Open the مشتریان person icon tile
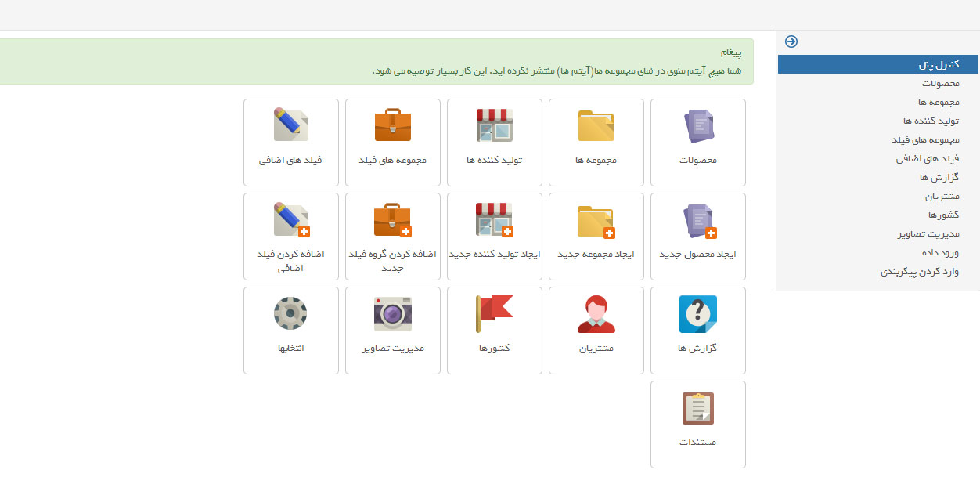The image size is (980, 488). [x=596, y=330]
